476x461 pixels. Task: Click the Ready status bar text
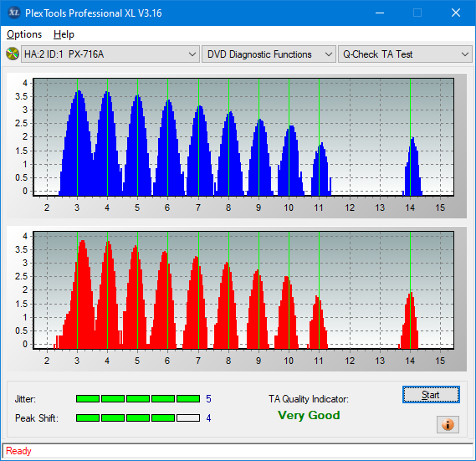[18, 451]
